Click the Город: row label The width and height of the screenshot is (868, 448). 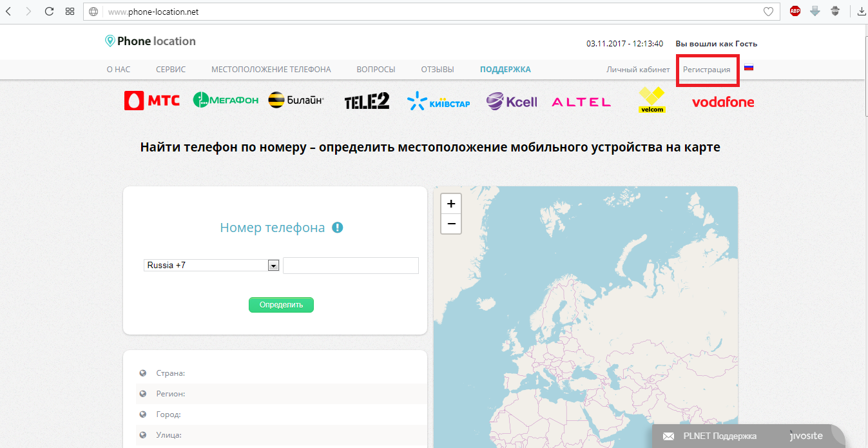pos(168,414)
